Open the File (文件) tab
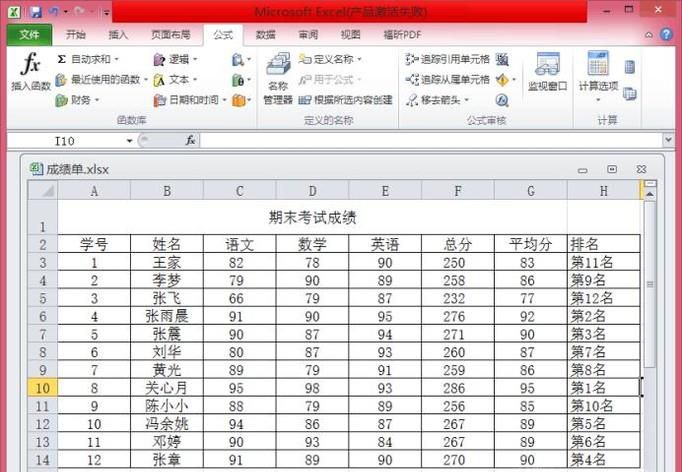The image size is (682, 472). (x=29, y=35)
